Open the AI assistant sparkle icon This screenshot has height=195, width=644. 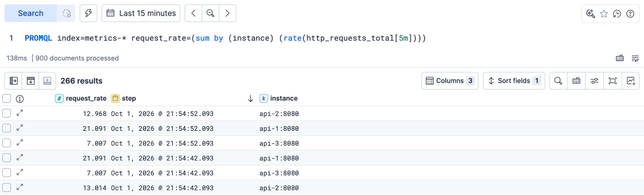(590, 14)
